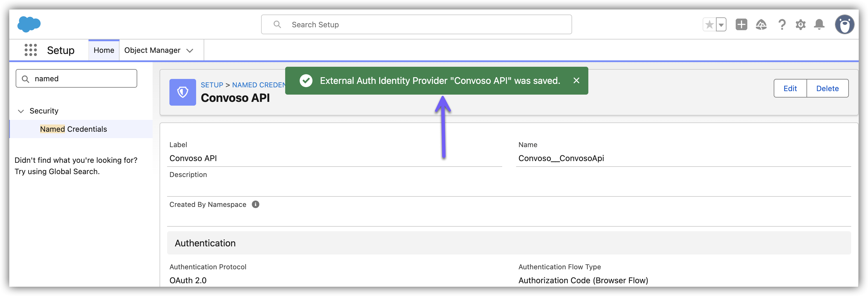Collapse the Security section

point(21,111)
